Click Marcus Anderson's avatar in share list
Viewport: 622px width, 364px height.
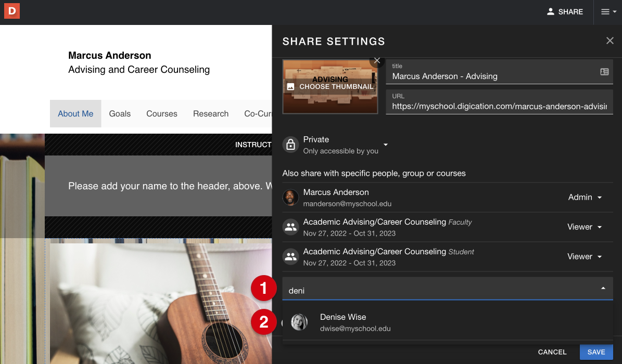click(290, 198)
